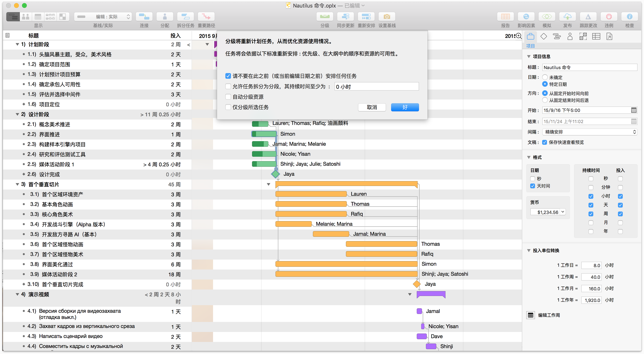Switch to the resource person inspector tab

pos(570,37)
